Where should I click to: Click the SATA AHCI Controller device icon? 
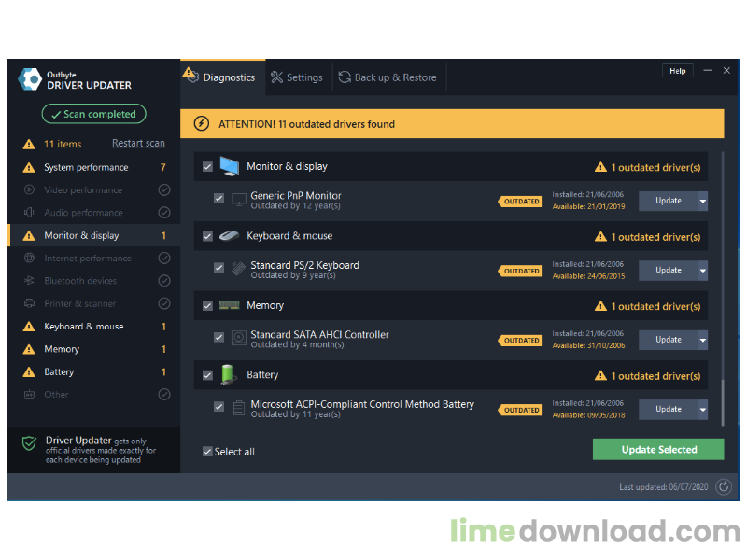[x=239, y=338]
